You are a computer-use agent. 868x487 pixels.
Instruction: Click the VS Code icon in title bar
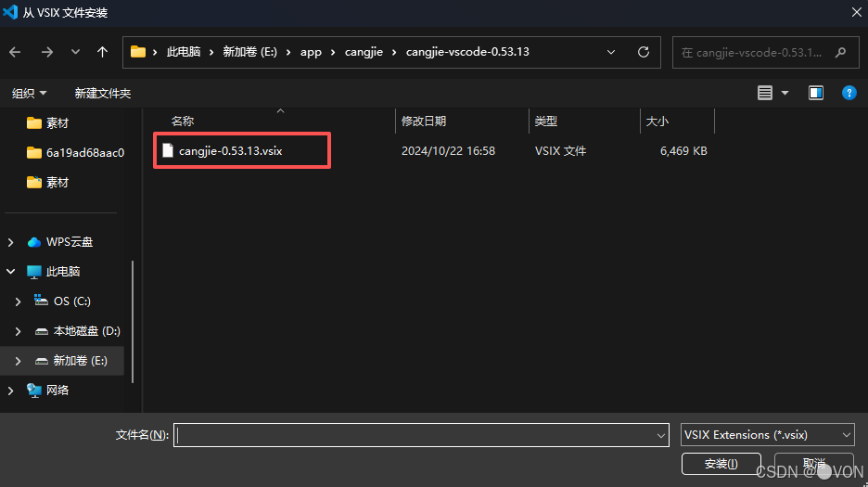click(x=10, y=12)
